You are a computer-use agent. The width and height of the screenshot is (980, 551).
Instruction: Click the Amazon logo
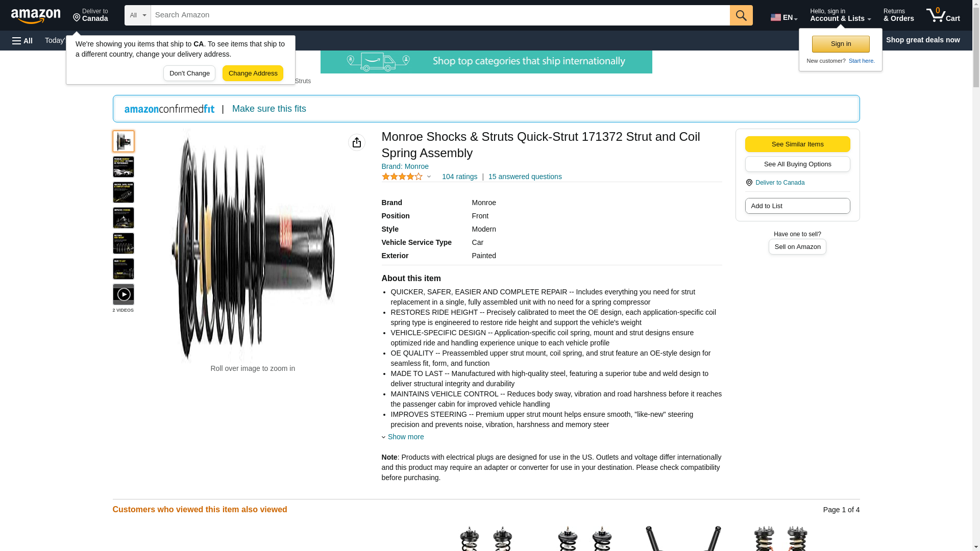click(36, 16)
